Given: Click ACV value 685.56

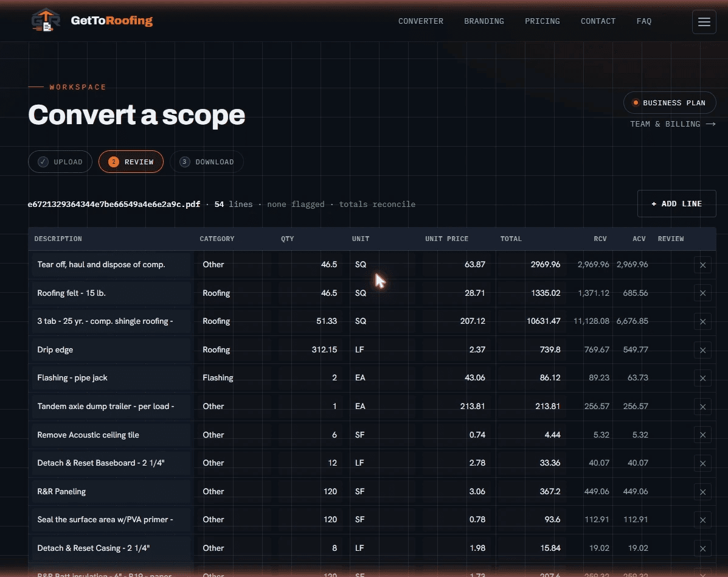Looking at the screenshot, I should click(635, 293).
